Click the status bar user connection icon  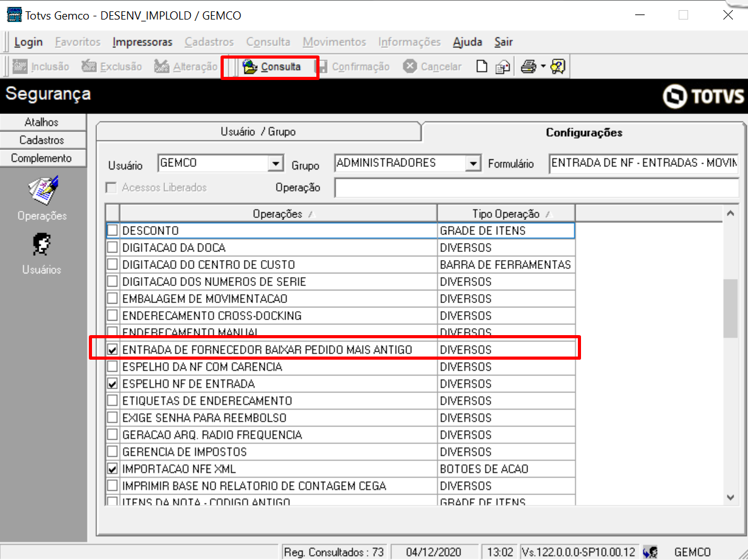[650, 552]
